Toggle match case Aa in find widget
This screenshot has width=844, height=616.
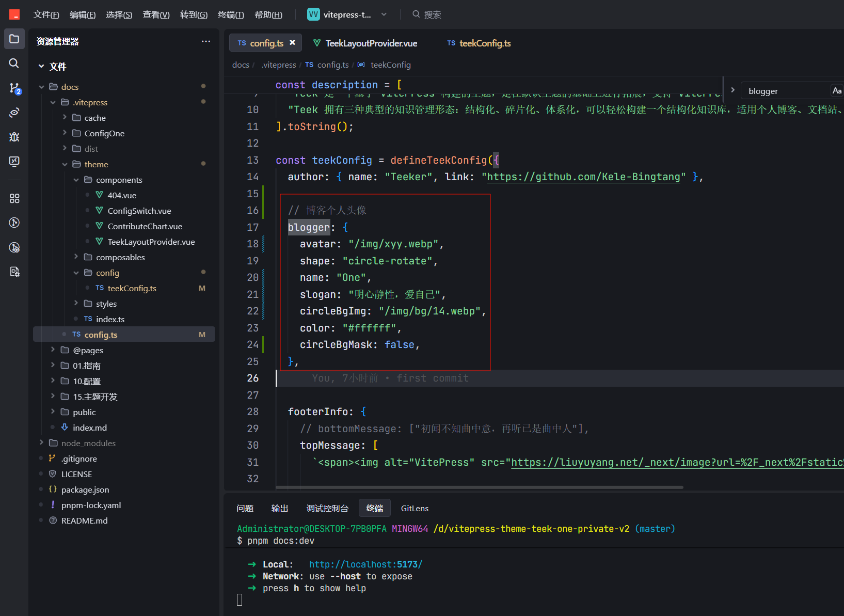(x=837, y=91)
